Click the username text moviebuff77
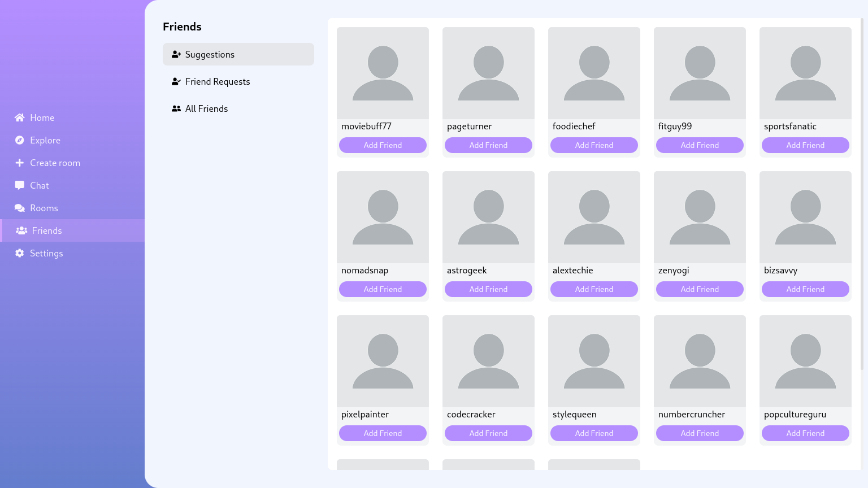This screenshot has height=488, width=868. click(x=366, y=127)
